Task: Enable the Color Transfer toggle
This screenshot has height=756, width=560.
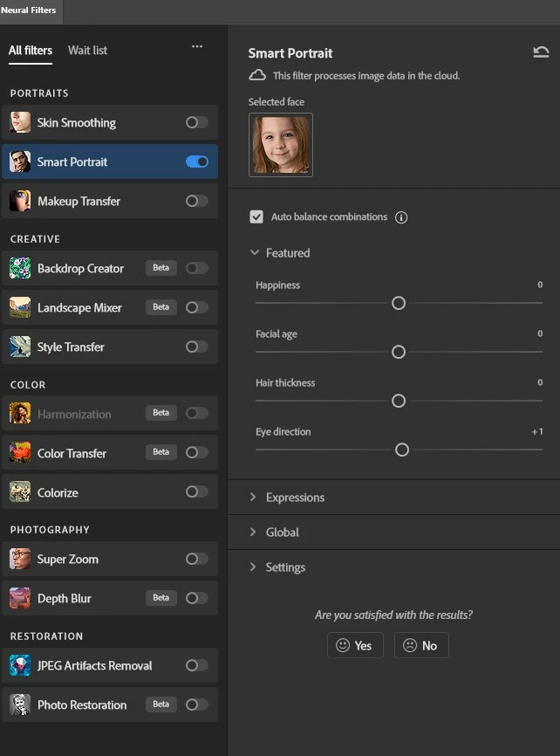Action: [x=197, y=452]
